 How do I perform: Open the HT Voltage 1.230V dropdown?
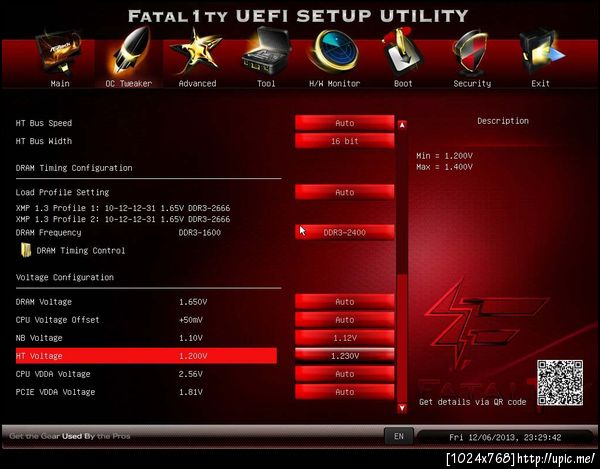(x=344, y=356)
